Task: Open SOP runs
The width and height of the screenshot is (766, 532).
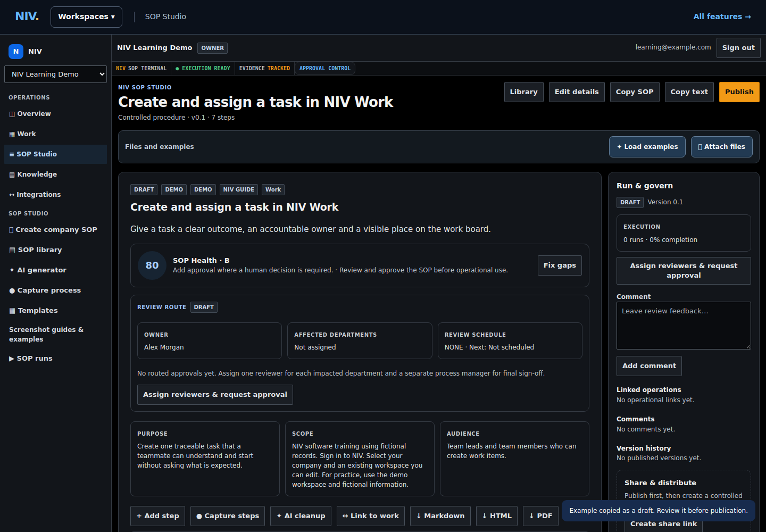Action: pos(55,359)
